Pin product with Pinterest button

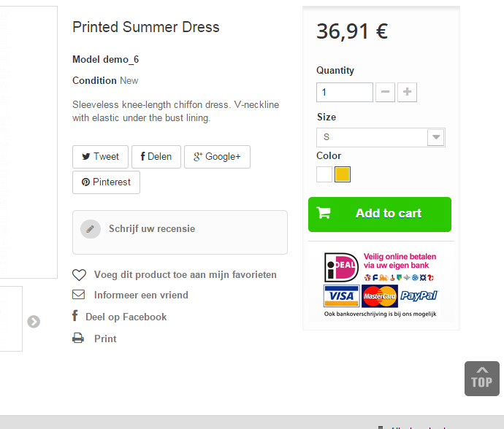(106, 182)
